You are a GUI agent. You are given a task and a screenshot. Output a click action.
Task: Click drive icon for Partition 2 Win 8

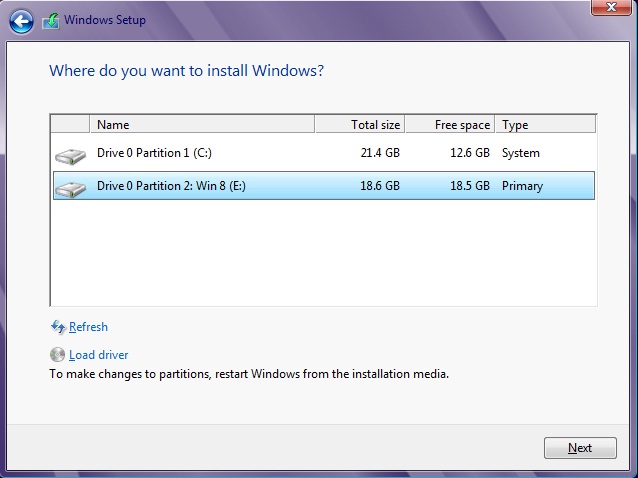pos(70,189)
